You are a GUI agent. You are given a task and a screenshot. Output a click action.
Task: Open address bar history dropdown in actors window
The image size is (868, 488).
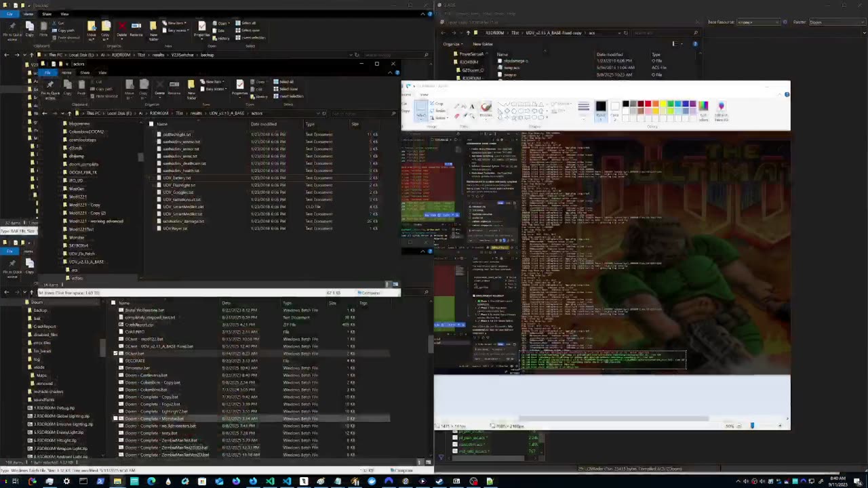318,113
